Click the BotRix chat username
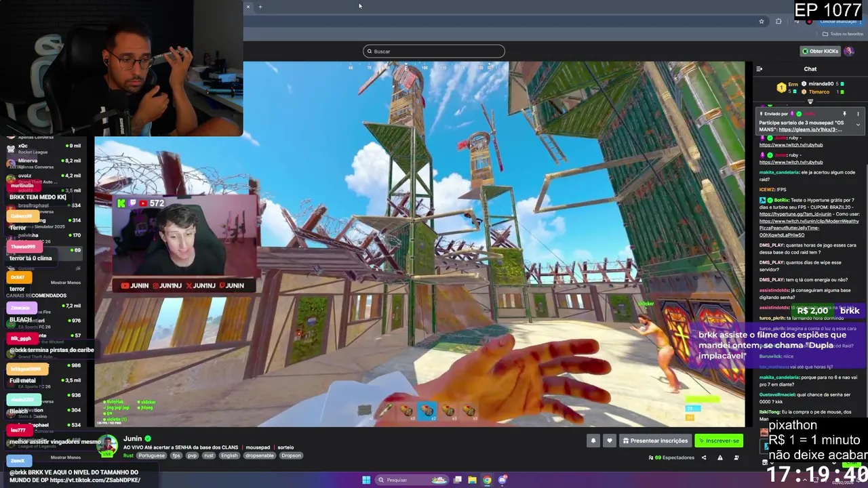The width and height of the screenshot is (868, 488). click(x=781, y=200)
